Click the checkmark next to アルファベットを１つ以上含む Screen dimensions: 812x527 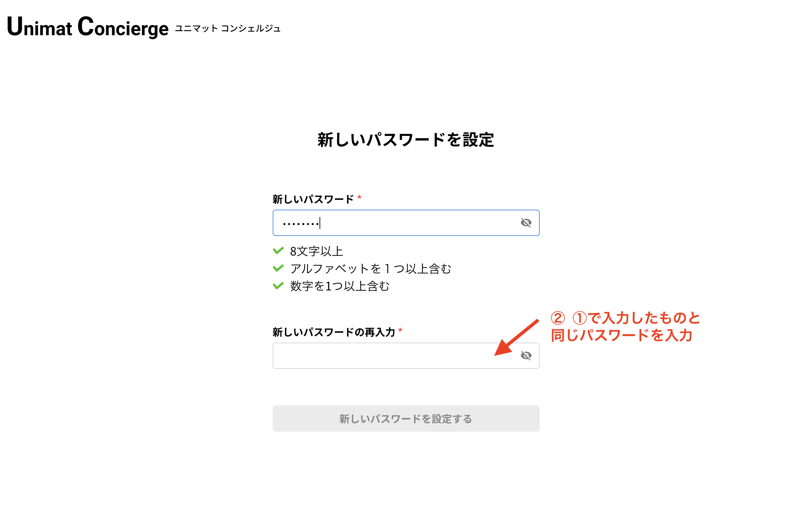pyautogui.click(x=278, y=268)
